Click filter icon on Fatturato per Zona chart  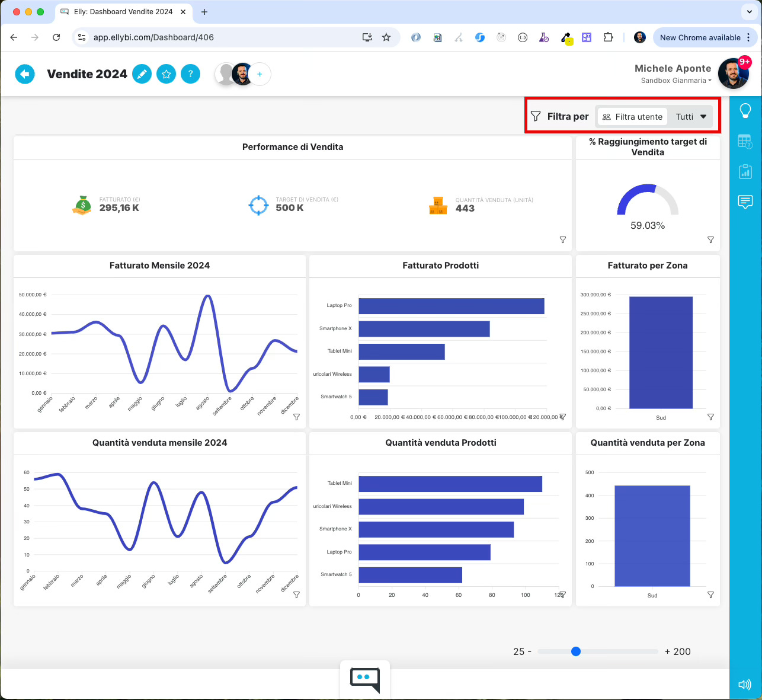pyautogui.click(x=710, y=417)
